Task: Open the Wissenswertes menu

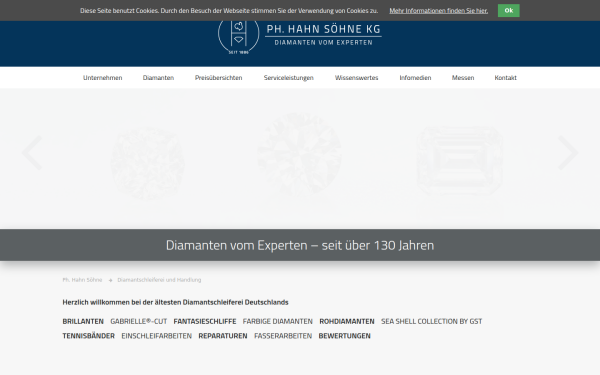Action: pos(357,78)
